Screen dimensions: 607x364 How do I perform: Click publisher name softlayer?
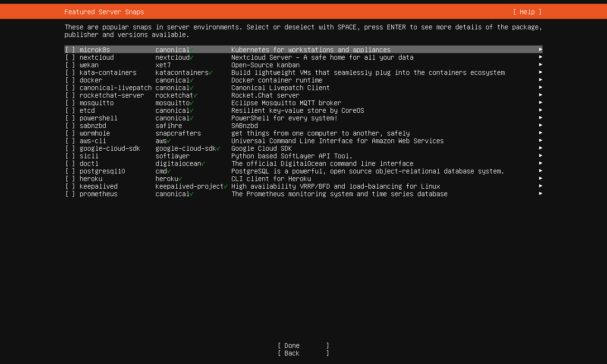[173, 156]
